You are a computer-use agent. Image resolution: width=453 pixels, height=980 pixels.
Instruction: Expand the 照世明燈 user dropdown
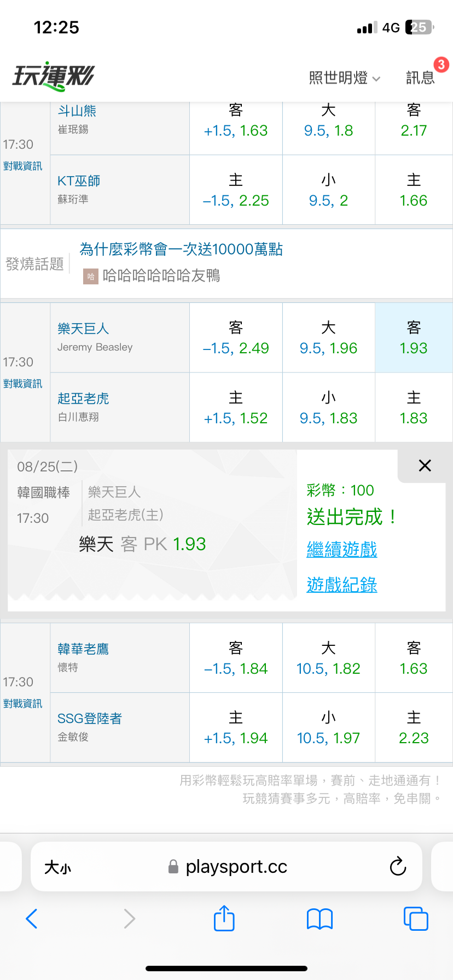pos(344,78)
